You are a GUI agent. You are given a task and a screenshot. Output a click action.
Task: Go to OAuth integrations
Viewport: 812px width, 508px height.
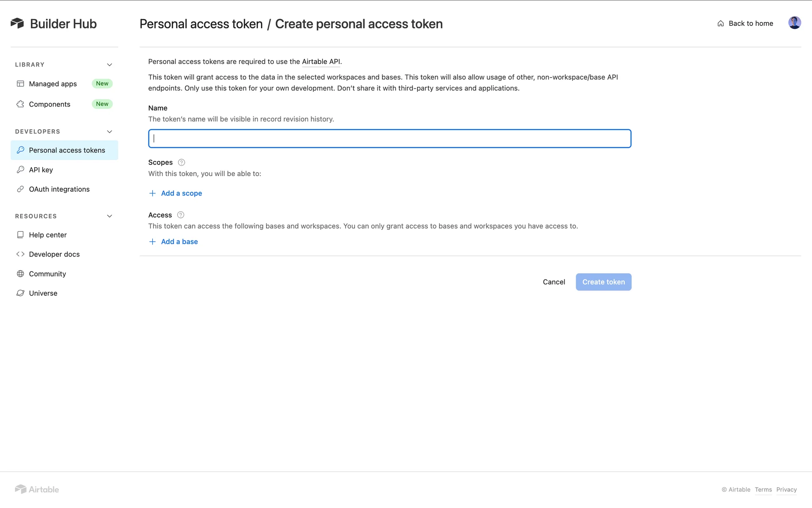pos(59,189)
